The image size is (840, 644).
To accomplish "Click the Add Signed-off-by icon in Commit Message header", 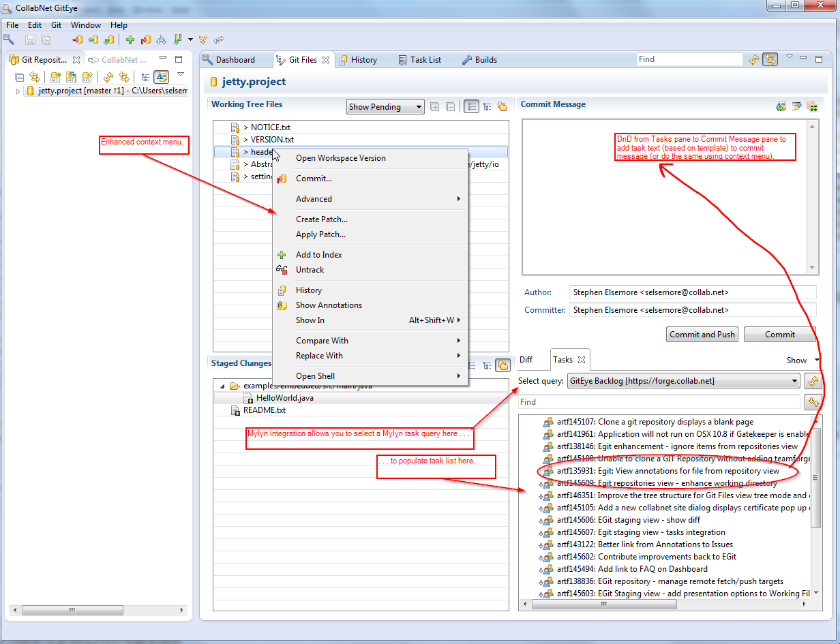I will point(796,106).
